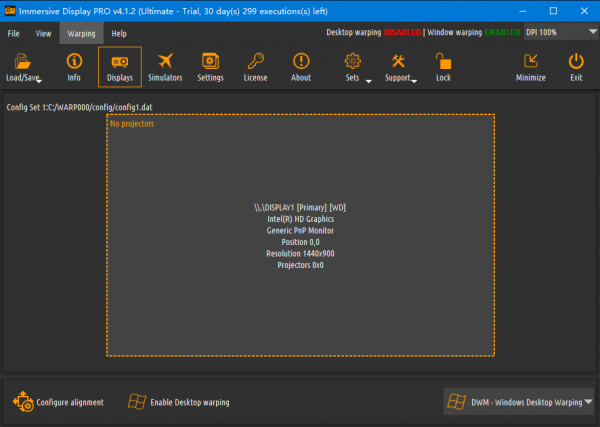Open the File menu
600x427 pixels.
(x=13, y=34)
